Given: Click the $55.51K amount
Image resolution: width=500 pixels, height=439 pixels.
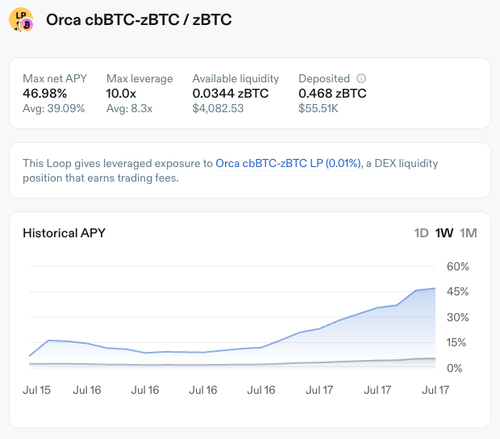Looking at the screenshot, I should point(318,108).
